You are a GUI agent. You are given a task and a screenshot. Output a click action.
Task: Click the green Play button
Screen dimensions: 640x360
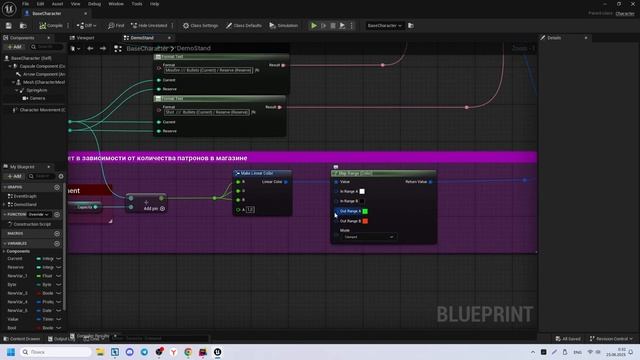click(313, 26)
